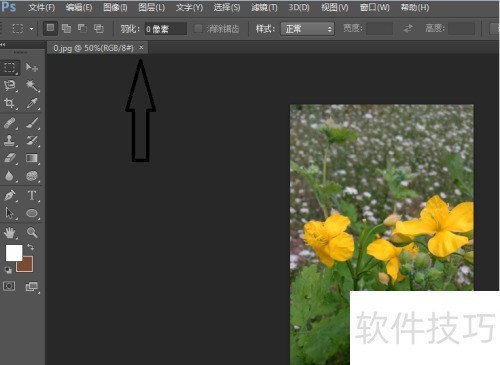500x365 pixels.
Task: Open the 图像(I) menu
Action: (x=115, y=7)
